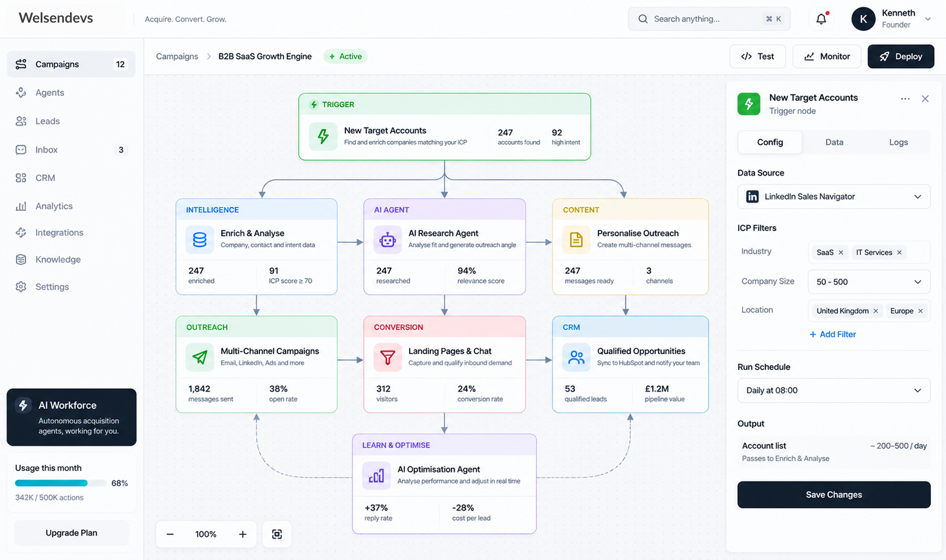Open notifications via the bell icon
The image size is (946, 560).
coord(821,19)
